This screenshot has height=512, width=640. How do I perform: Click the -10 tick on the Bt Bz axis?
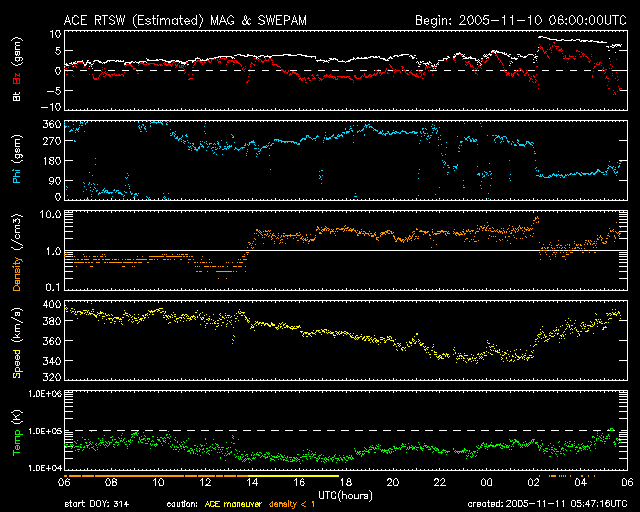click(51, 107)
